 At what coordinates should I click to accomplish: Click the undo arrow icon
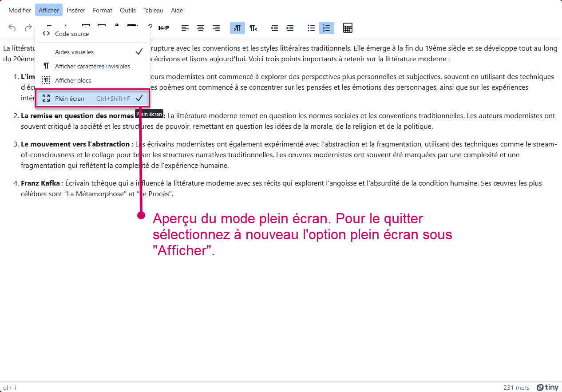pos(12,28)
